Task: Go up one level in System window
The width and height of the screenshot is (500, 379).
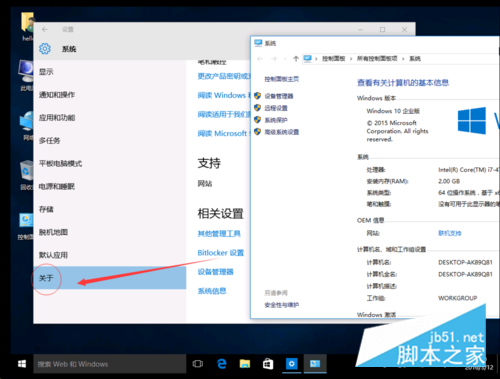Action: tap(296, 59)
